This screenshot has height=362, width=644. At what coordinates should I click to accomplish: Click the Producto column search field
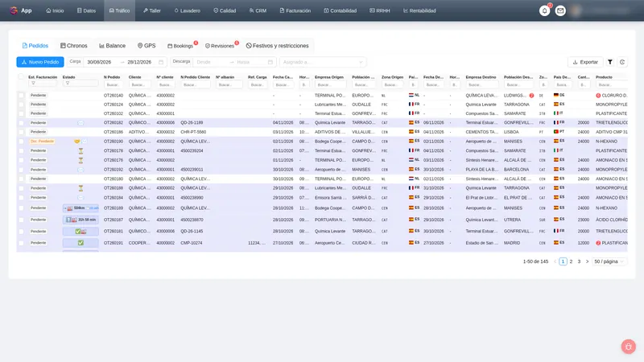(612, 84)
